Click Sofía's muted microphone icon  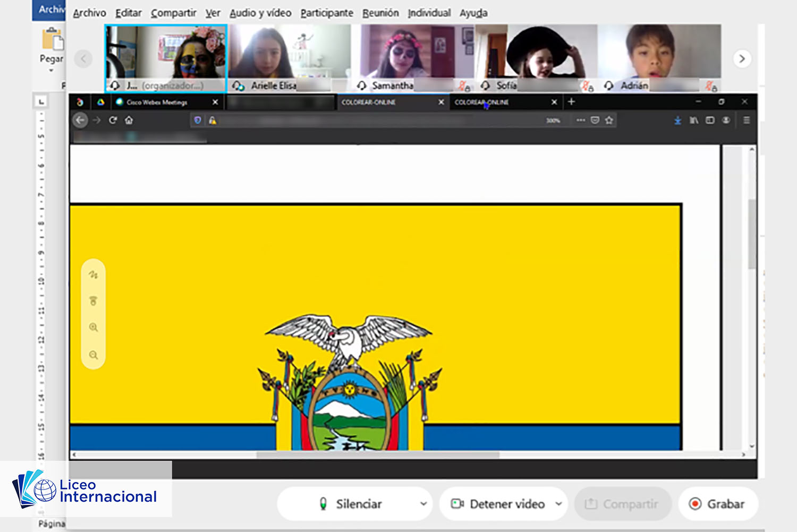(587, 86)
